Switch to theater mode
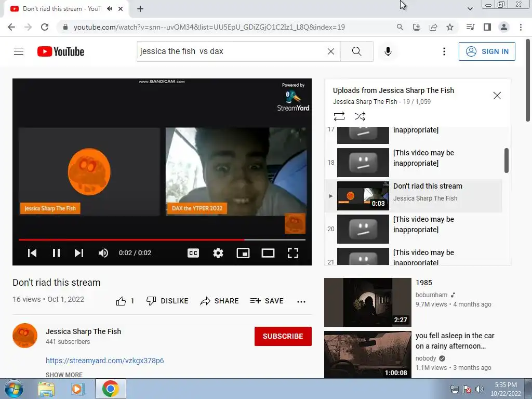Screen dimensions: 532x399 click(268, 253)
